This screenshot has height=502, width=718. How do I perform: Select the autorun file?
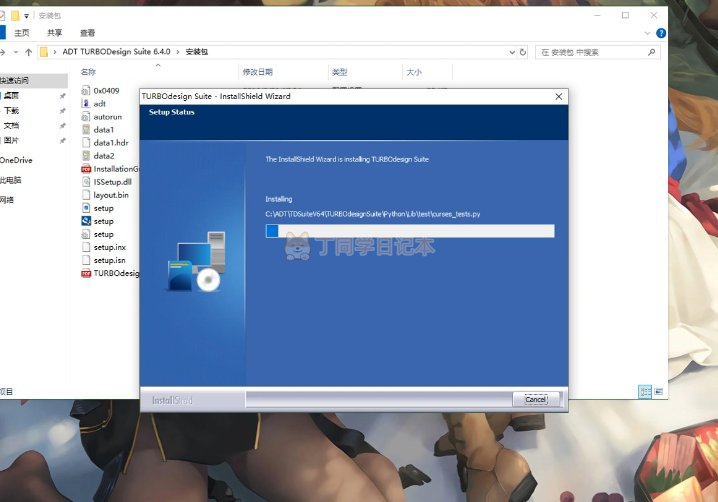click(107, 116)
